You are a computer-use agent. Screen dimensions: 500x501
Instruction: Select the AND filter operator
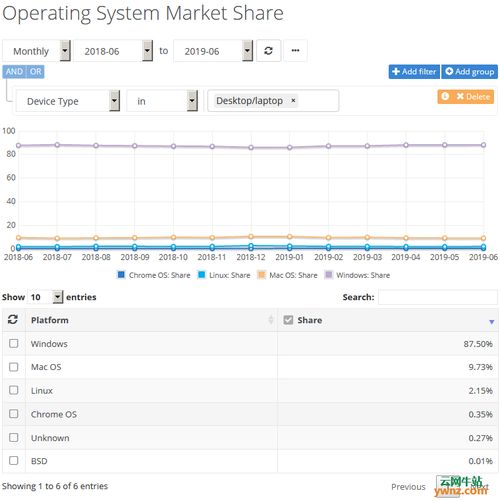coord(14,71)
